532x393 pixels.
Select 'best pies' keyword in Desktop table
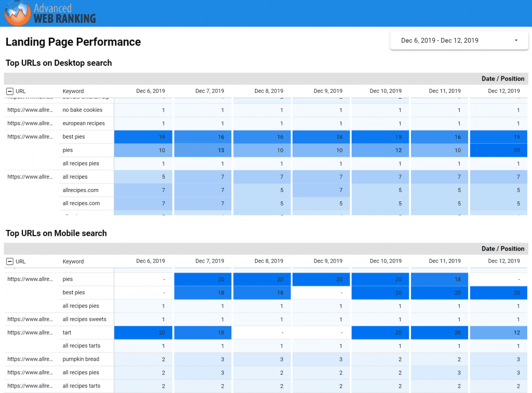click(74, 137)
